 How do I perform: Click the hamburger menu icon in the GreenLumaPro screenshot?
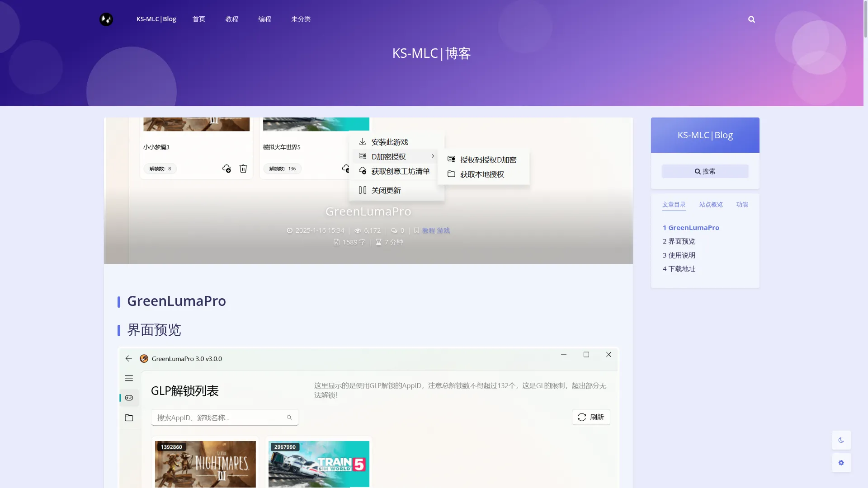coord(129,378)
